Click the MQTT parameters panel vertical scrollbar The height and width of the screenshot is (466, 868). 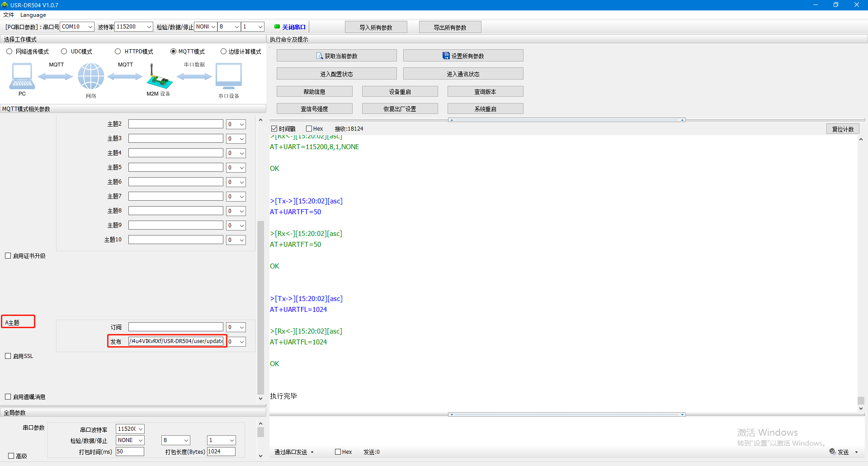(260, 307)
